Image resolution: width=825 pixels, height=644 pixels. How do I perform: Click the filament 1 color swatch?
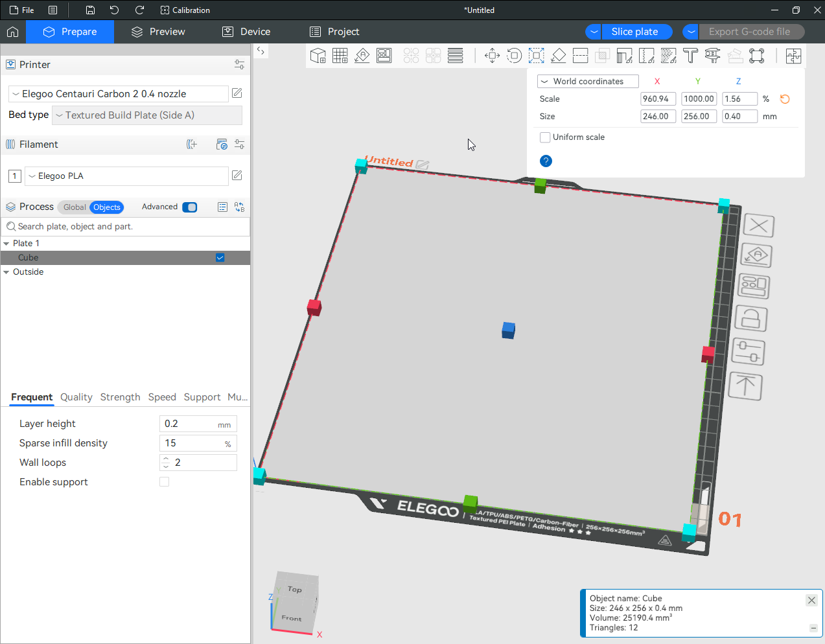pos(15,176)
